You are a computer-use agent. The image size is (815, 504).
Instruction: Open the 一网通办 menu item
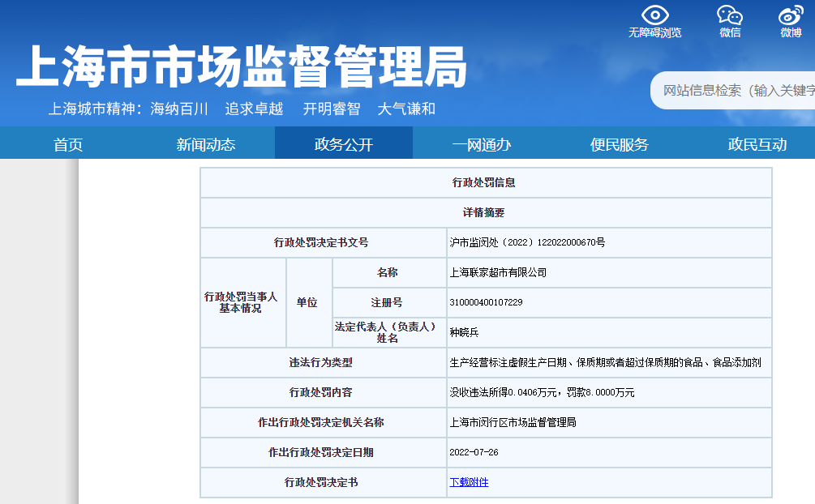click(482, 144)
